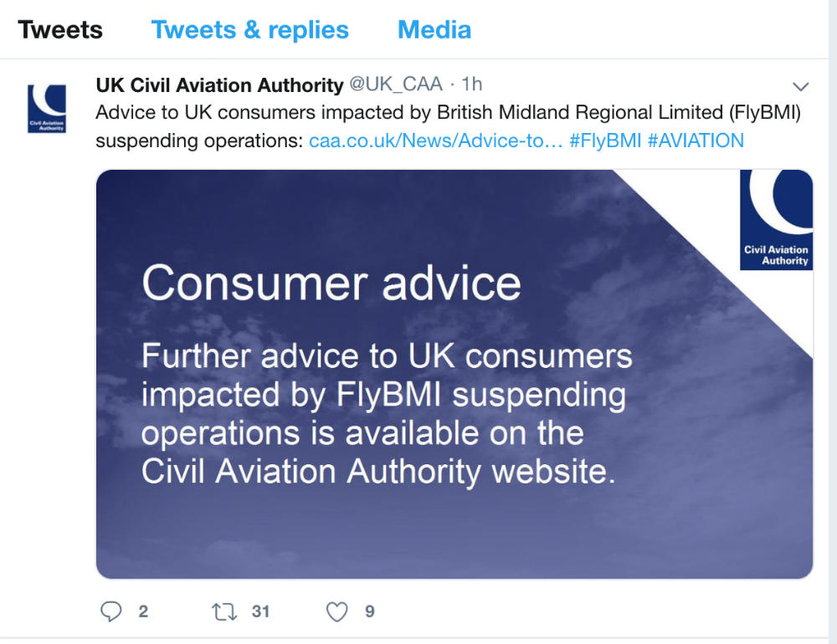Screen dimensions: 837x644
Task: Expand the tweet options chevron
Action: (801, 85)
